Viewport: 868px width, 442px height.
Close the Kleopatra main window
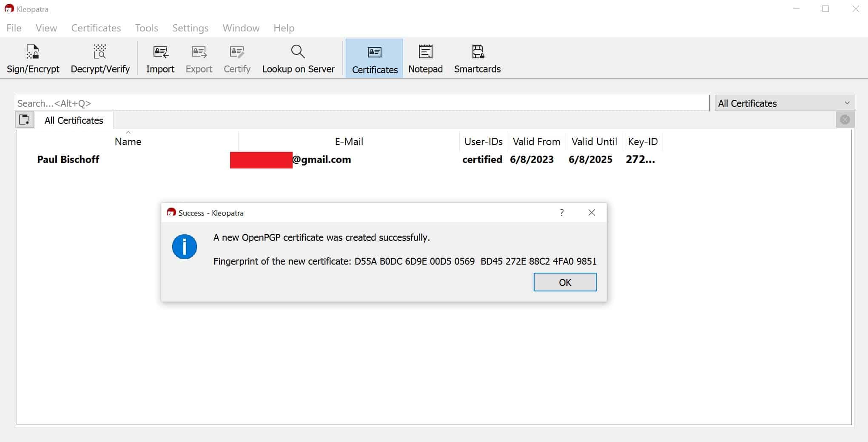856,9
